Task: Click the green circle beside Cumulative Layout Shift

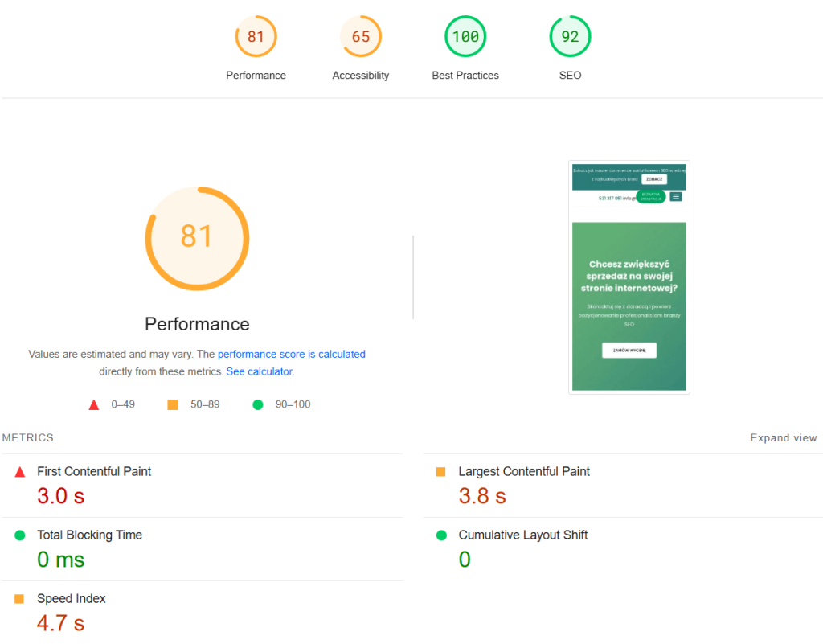Action: pyautogui.click(x=440, y=535)
